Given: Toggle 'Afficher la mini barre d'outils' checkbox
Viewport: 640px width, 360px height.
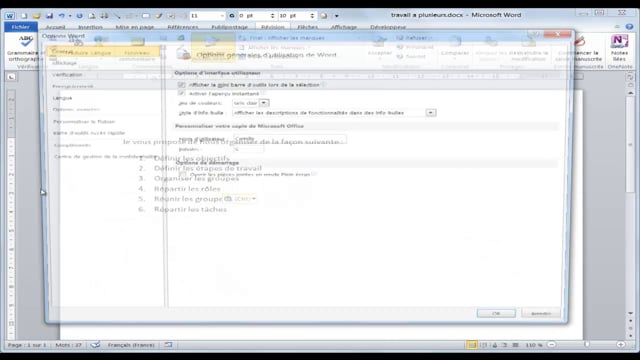Looking at the screenshot, I should pyautogui.click(x=181, y=84).
